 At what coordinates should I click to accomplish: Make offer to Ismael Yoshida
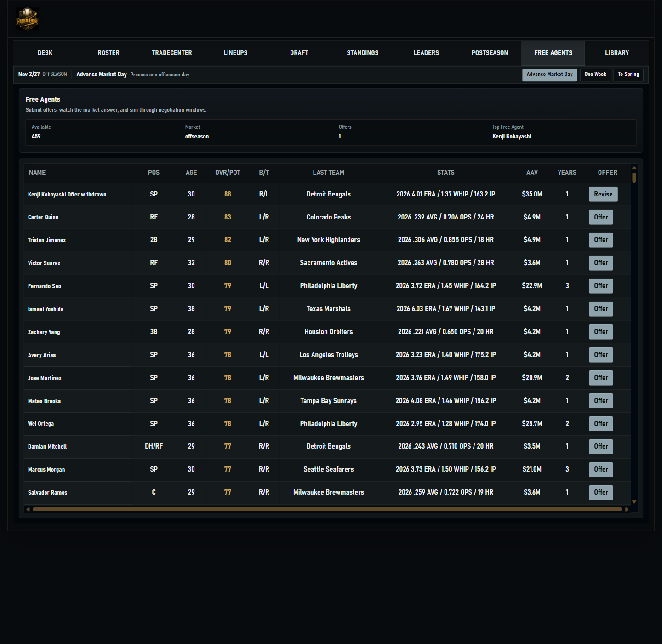pyautogui.click(x=601, y=309)
